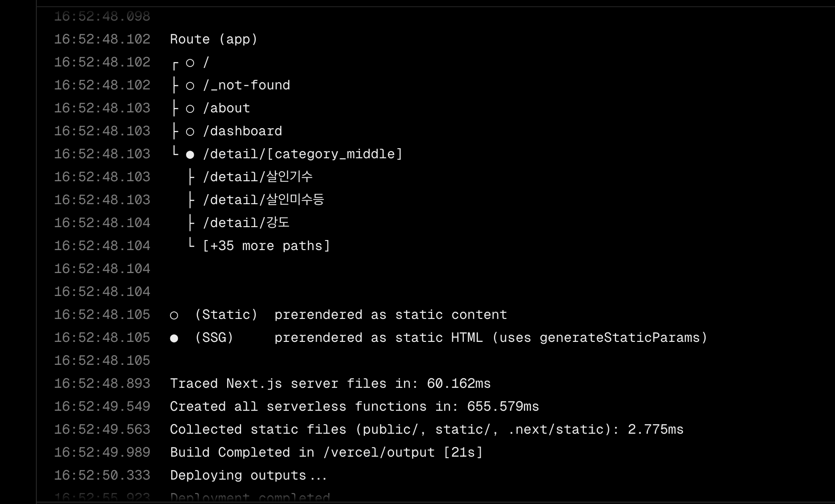Select the /dashboard route text
835x504 pixels.
tap(242, 131)
